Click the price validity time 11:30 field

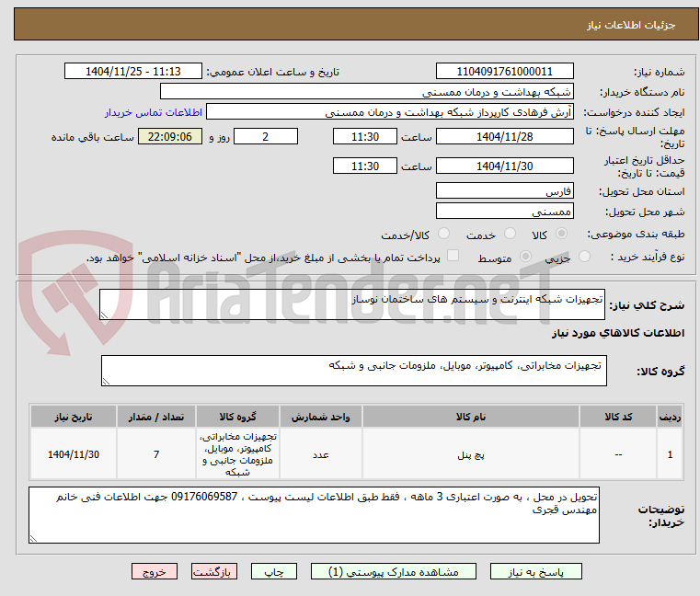click(x=365, y=166)
